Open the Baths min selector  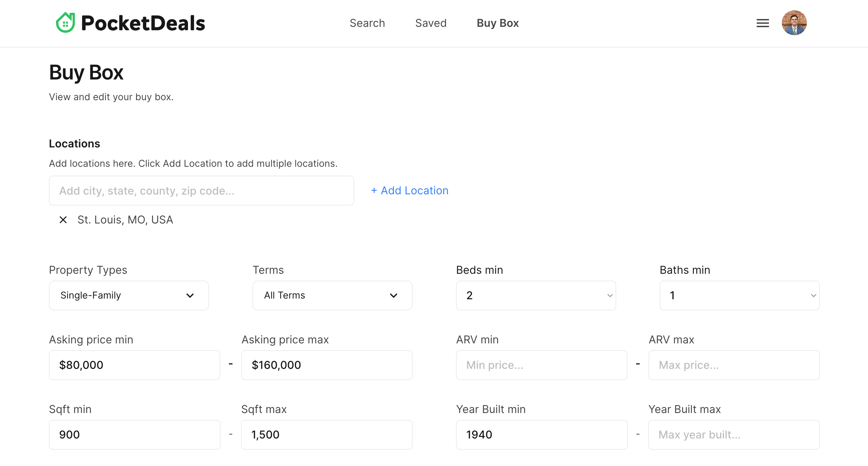tap(739, 295)
